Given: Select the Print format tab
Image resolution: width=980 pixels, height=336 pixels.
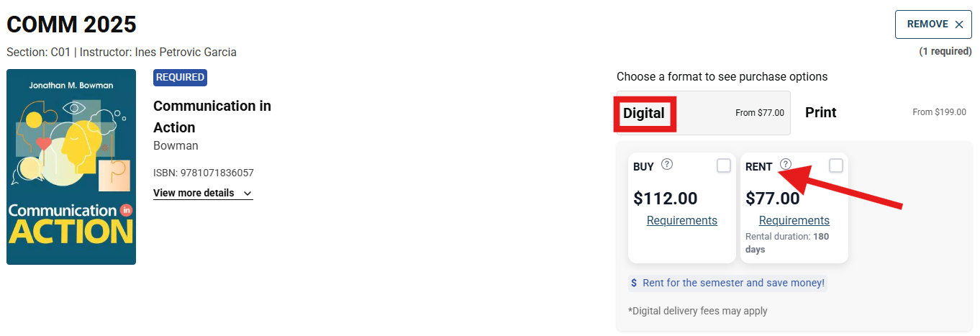Looking at the screenshot, I should [x=886, y=113].
